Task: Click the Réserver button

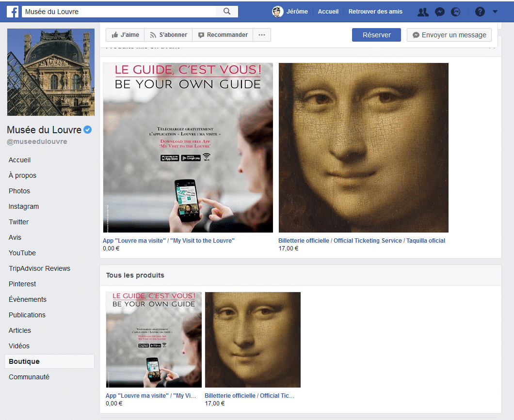Action: point(376,35)
